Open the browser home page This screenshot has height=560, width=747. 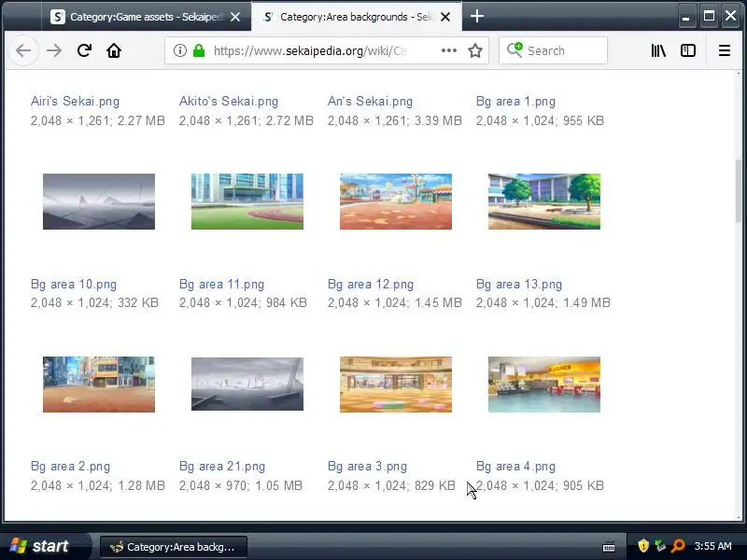114,50
